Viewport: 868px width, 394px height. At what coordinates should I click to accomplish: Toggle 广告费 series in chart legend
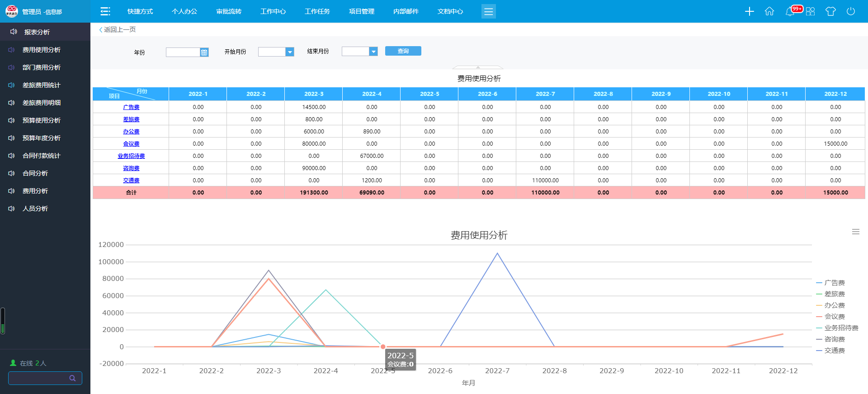point(834,283)
